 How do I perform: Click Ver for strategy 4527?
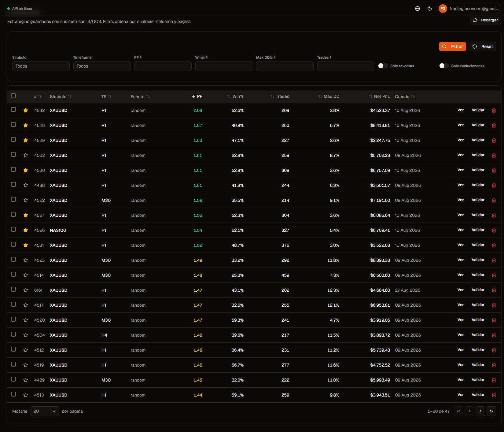pos(461,215)
